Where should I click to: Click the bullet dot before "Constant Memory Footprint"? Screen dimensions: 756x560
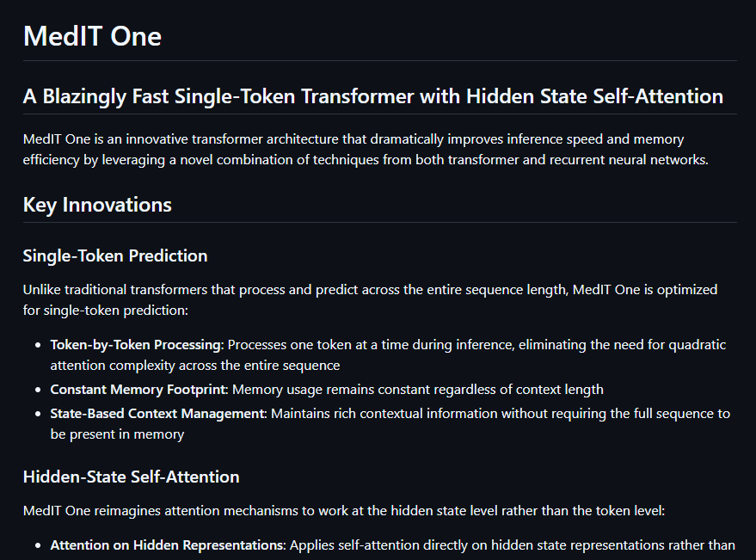coord(39,390)
